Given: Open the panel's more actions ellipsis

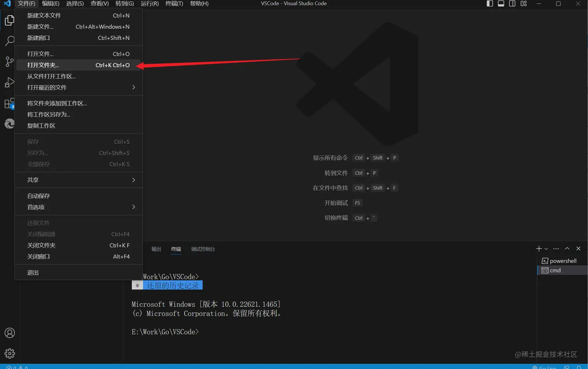Looking at the screenshot, I should 556,249.
